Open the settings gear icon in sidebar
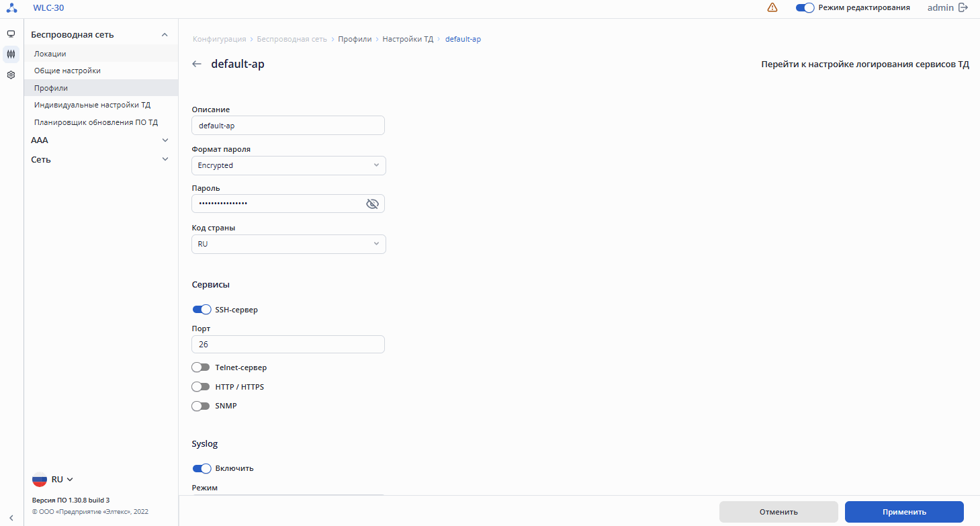The width and height of the screenshot is (980, 526). [x=11, y=75]
